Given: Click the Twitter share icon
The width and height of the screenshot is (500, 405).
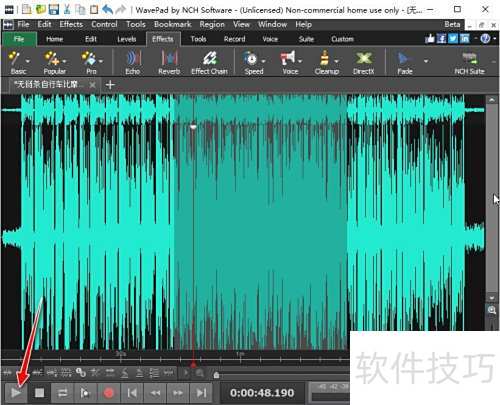Looking at the screenshot, I should point(453,39).
